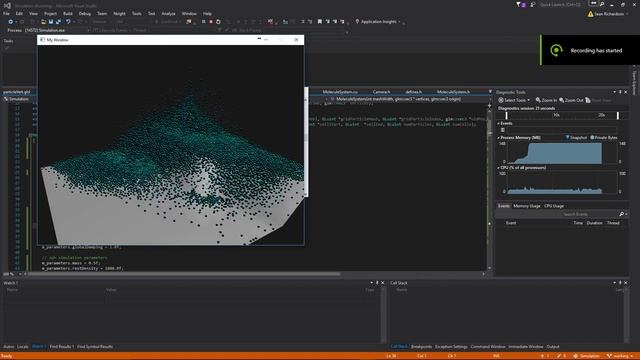640x360 pixels.
Task: Open the Watch 1 window options dropdown
Action: point(371,282)
